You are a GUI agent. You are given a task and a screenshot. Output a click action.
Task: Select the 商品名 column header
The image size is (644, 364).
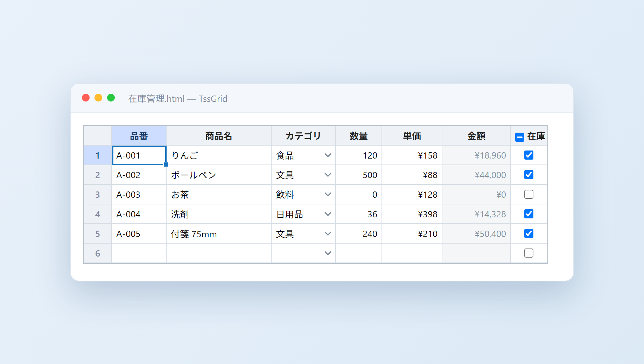click(x=219, y=136)
